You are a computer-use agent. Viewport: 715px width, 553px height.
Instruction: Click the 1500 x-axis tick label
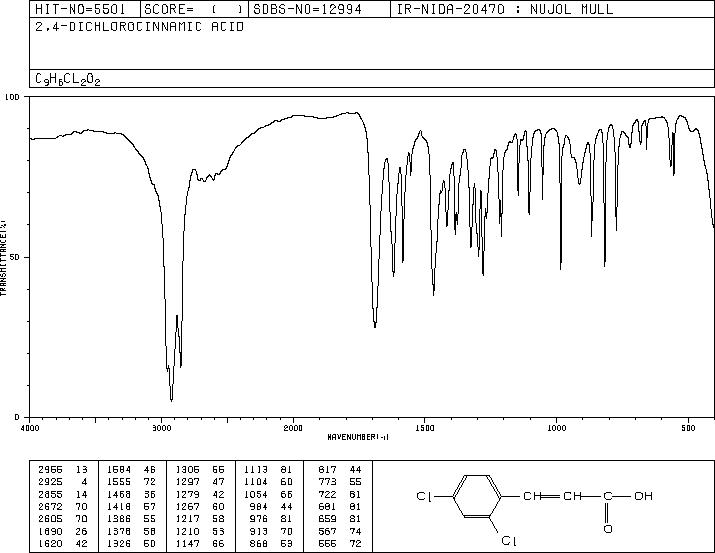(425, 428)
